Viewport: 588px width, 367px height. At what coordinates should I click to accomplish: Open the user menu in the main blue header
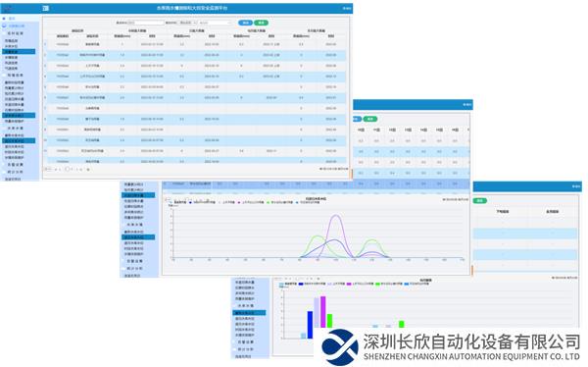pyautogui.click(x=347, y=8)
